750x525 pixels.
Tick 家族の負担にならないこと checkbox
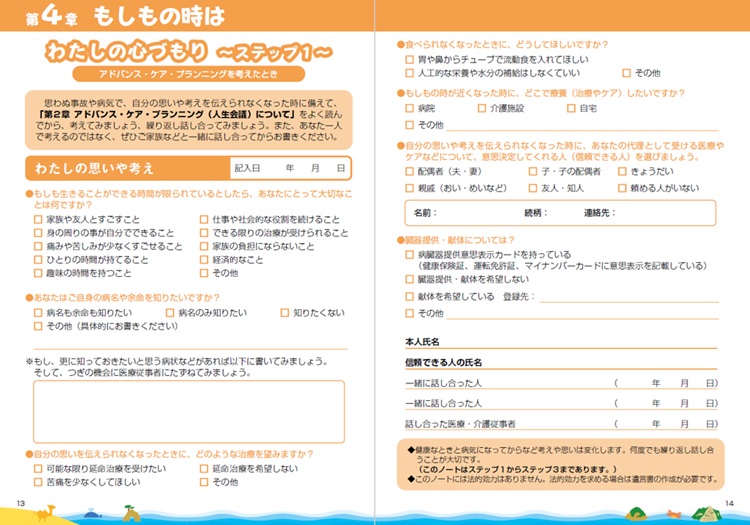click(x=204, y=246)
